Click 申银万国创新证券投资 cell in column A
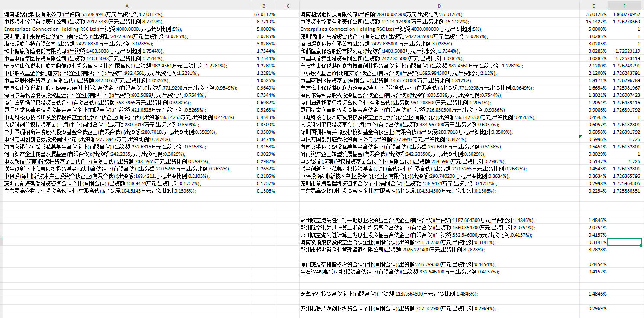 click(x=127, y=139)
